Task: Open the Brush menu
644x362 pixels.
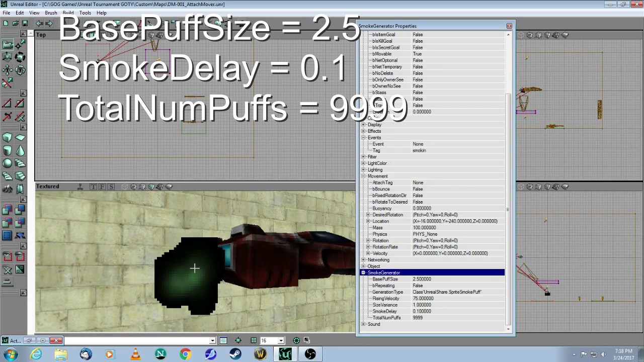Action: pos(51,13)
